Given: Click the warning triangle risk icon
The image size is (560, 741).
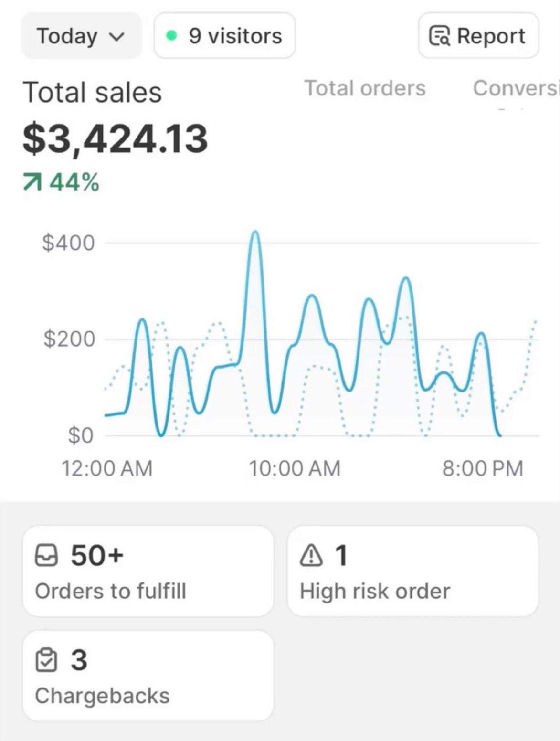Looking at the screenshot, I should tap(311, 556).
